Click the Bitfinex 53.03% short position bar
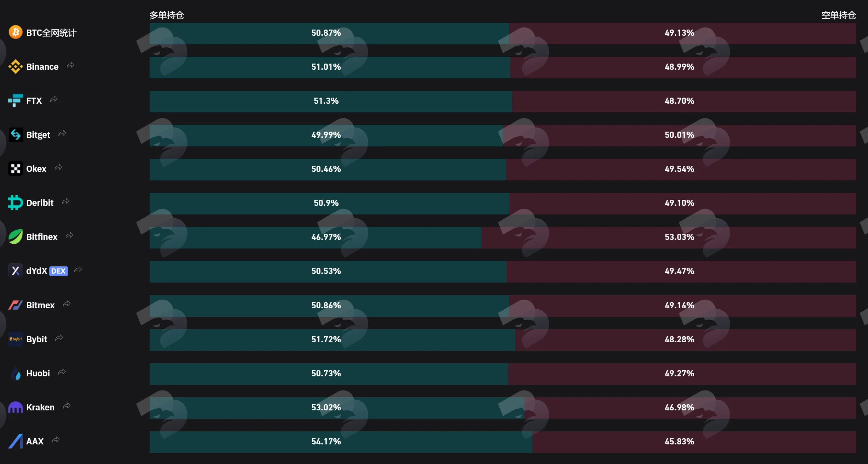 point(669,237)
